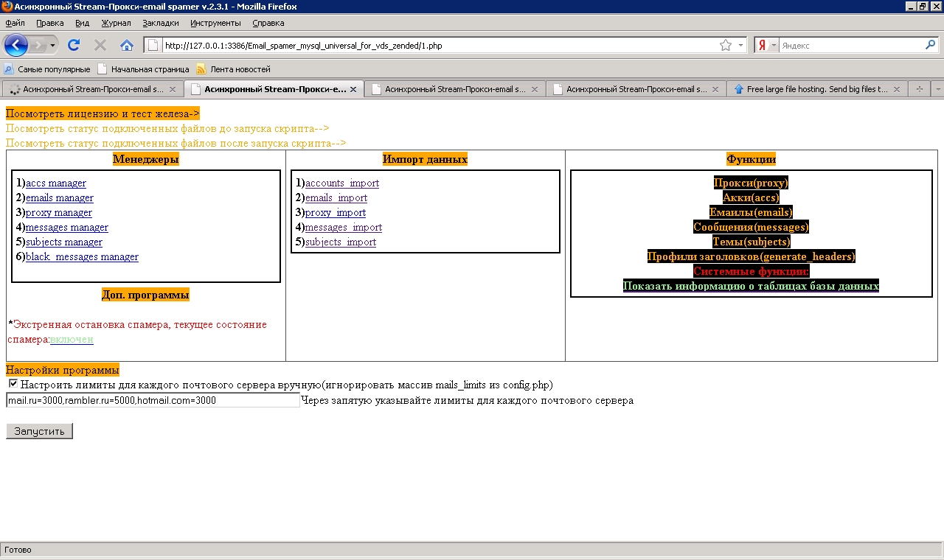Viewport: 944px width, 560px height.
Task: Open status of files до запуска скрипта
Action: 167,128
